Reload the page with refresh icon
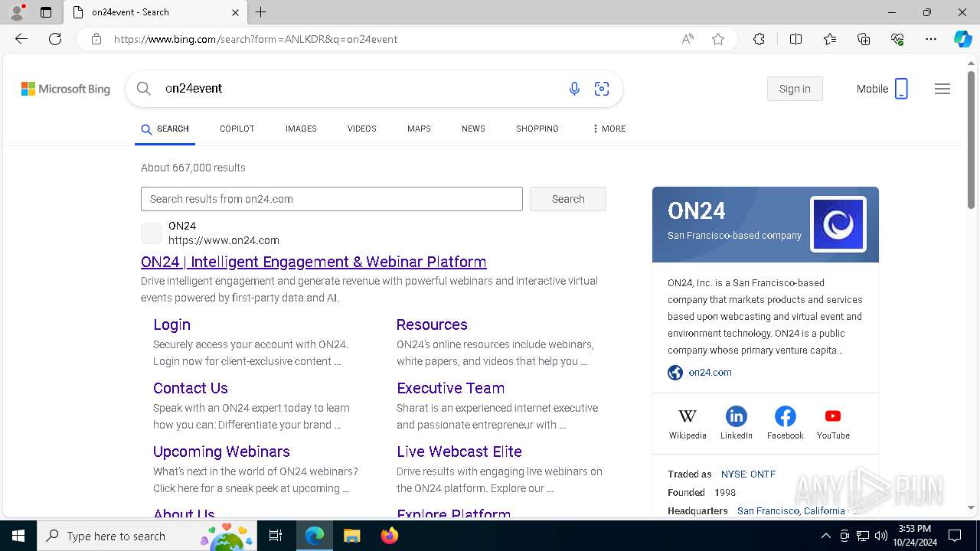This screenshot has width=980, height=551. (55, 39)
